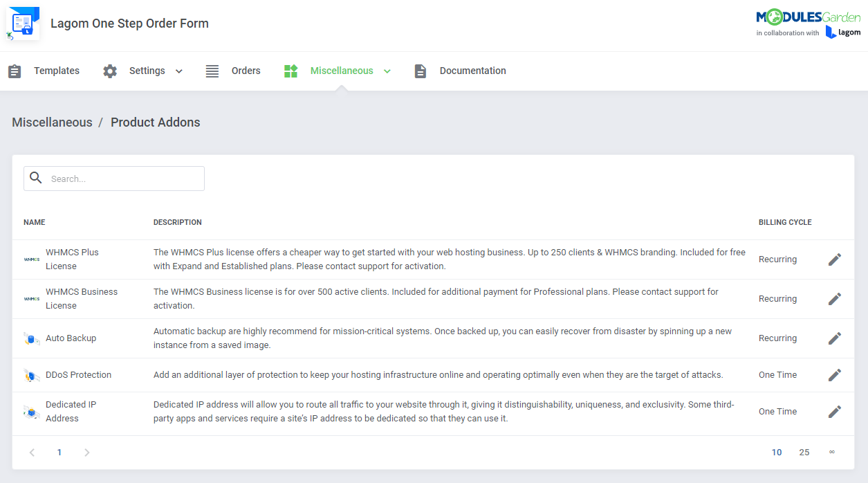Screen dimensions: 868x483
Task: Click the search magnifier icon
Action: (x=36, y=178)
